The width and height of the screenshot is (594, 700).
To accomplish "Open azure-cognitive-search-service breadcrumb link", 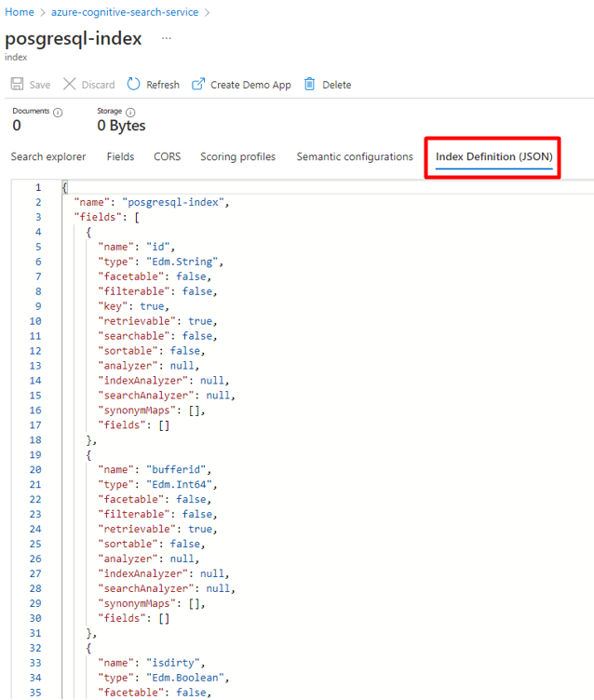I will click(x=125, y=12).
